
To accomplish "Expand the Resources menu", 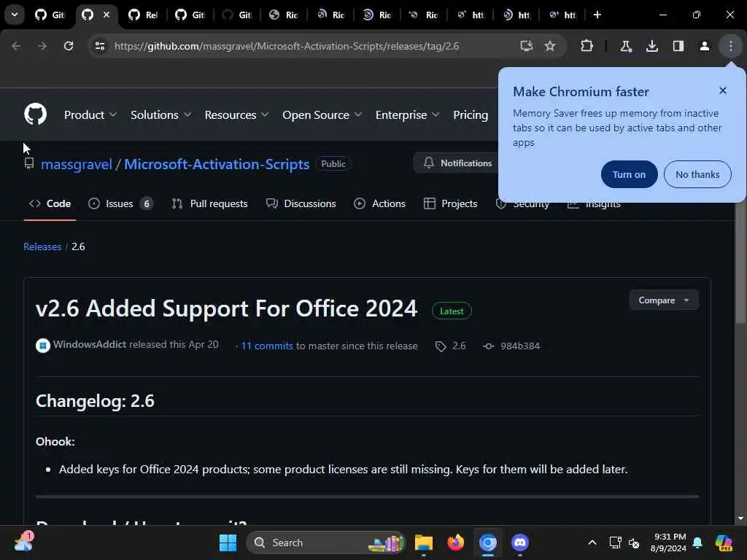I will [236, 114].
